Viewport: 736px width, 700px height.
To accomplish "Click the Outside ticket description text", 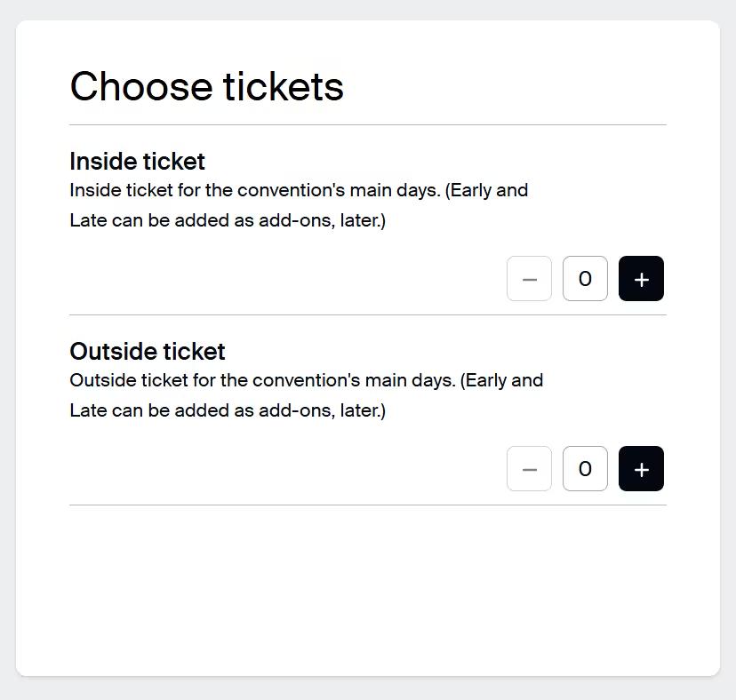I will pyautogui.click(x=306, y=395).
